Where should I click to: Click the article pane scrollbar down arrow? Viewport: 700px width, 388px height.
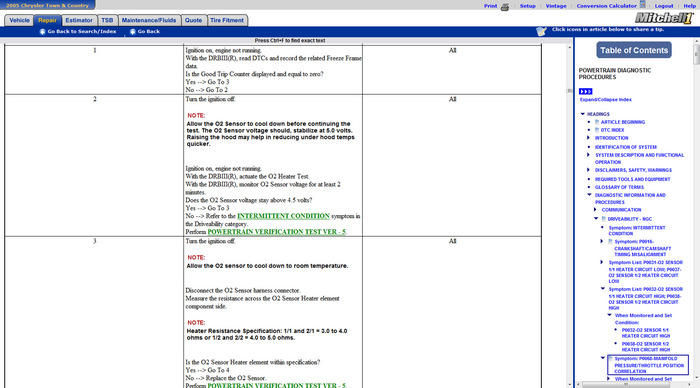pos(570,384)
